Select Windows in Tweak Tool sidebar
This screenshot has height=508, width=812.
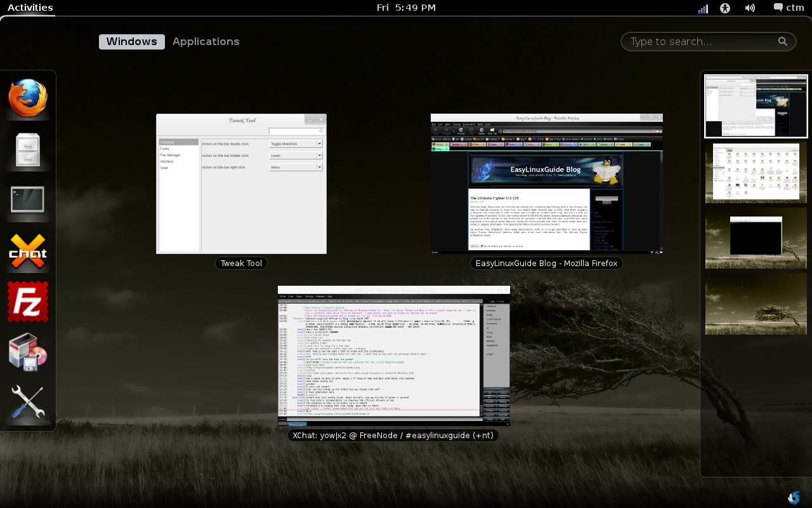(x=178, y=142)
